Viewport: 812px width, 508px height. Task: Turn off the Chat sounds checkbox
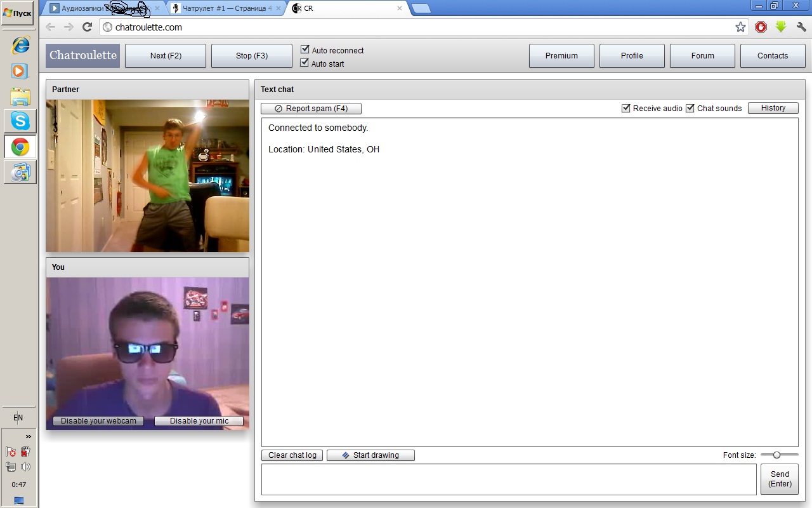690,108
